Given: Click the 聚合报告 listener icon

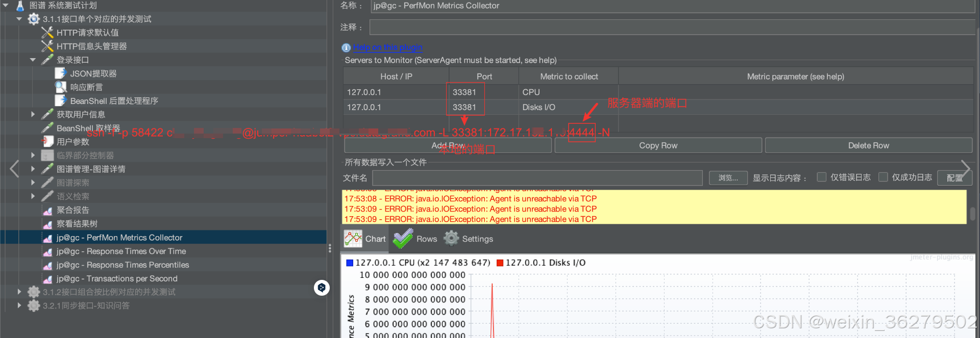Looking at the screenshot, I should pyautogui.click(x=47, y=210).
